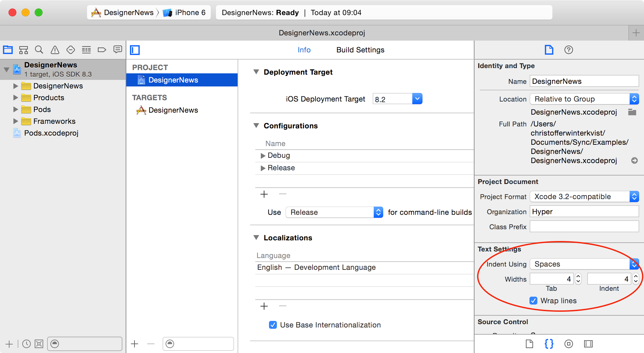Toggle the project and targets list sidebar icon
Image resolution: width=644 pixels, height=353 pixels.
click(x=135, y=50)
